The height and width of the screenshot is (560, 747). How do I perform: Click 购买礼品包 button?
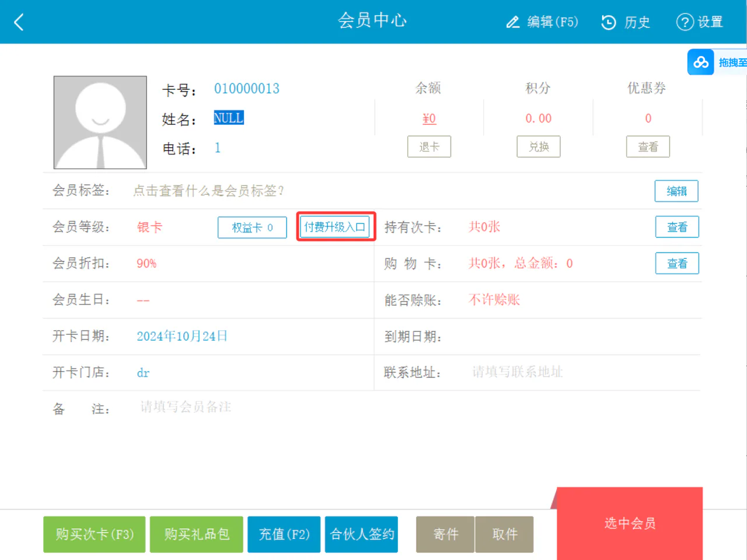coord(197,534)
